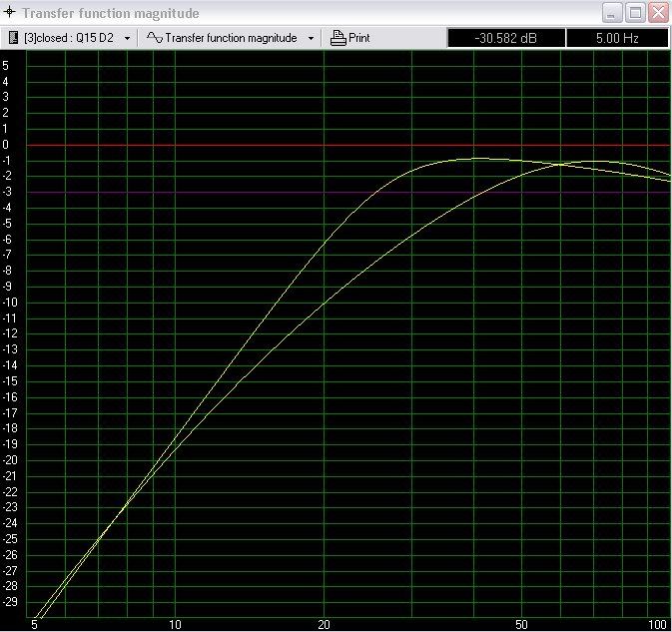Click the purple -3 dB reference line
The width and height of the screenshot is (672, 632).
point(348,193)
